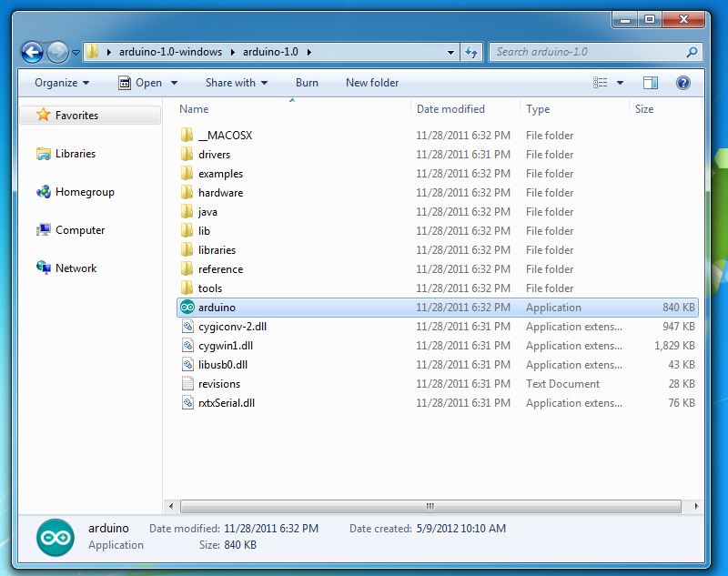This screenshot has width=728, height=576.
Task: Click arduino-1.0 breadcrumb segment
Action: coord(270,52)
